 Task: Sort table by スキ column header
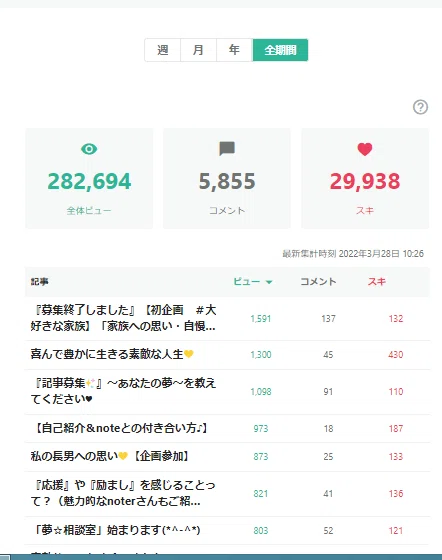coord(377,282)
